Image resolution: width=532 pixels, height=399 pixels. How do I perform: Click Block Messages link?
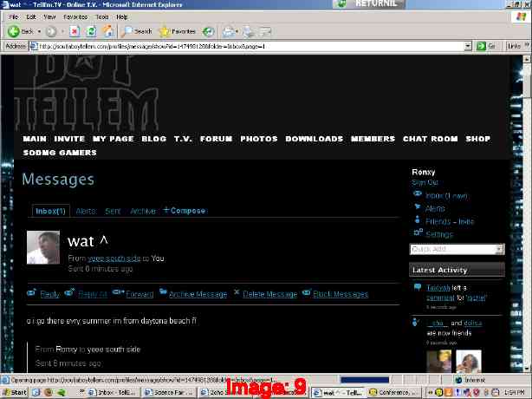(341, 294)
